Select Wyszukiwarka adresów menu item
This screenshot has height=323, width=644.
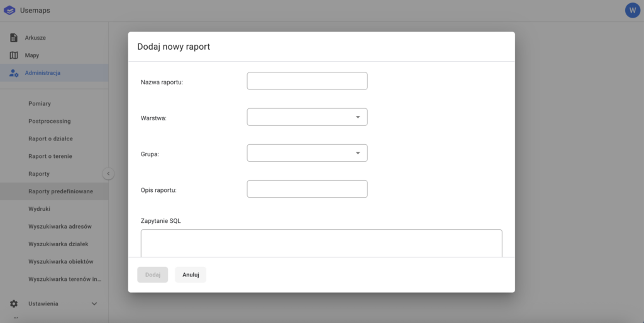(x=60, y=227)
